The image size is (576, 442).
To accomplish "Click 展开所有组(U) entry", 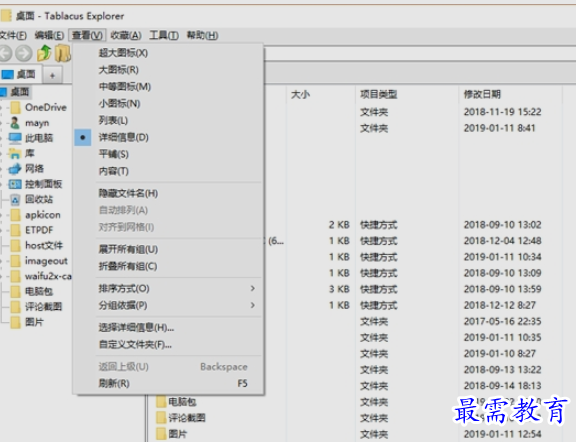I will coord(168,249).
